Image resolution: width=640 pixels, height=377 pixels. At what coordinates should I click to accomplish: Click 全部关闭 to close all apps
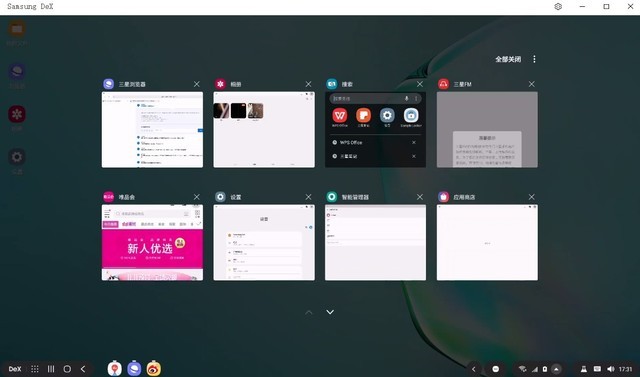click(508, 60)
